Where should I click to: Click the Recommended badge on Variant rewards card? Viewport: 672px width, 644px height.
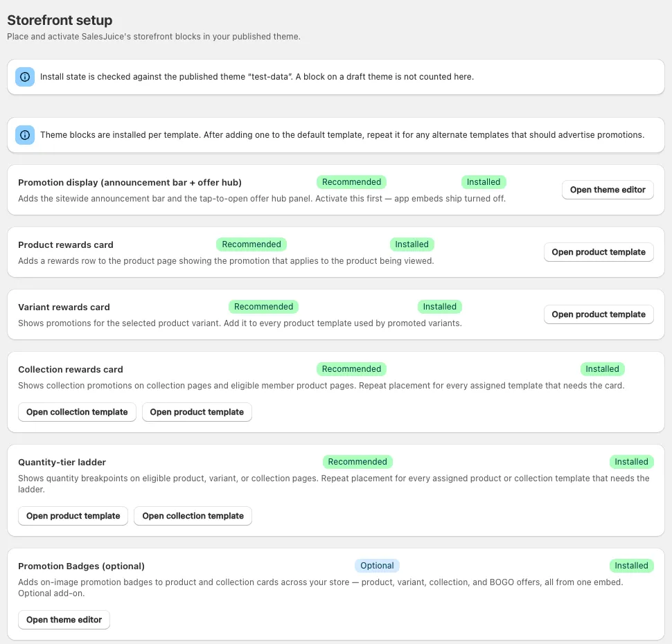(263, 307)
